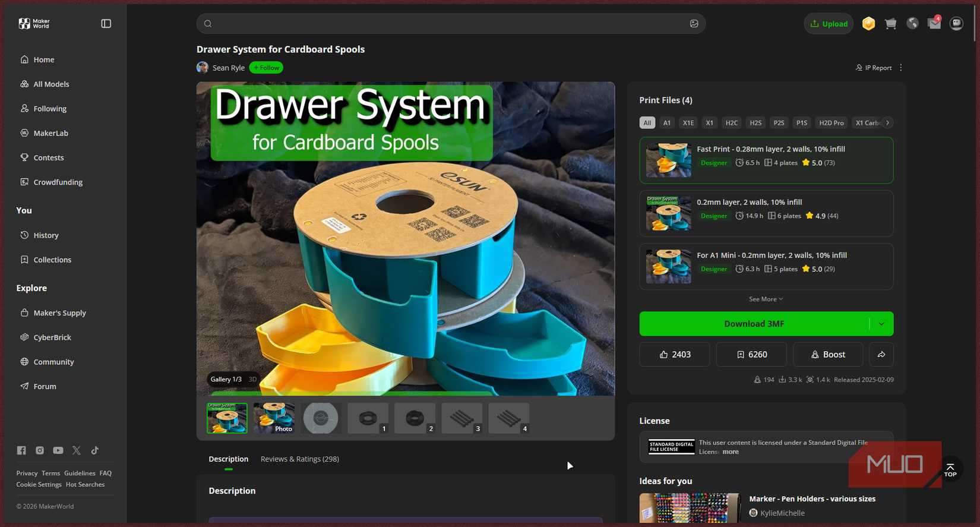This screenshot has width=980, height=527.
Task: Open the Privacy footer link
Action: (x=27, y=474)
